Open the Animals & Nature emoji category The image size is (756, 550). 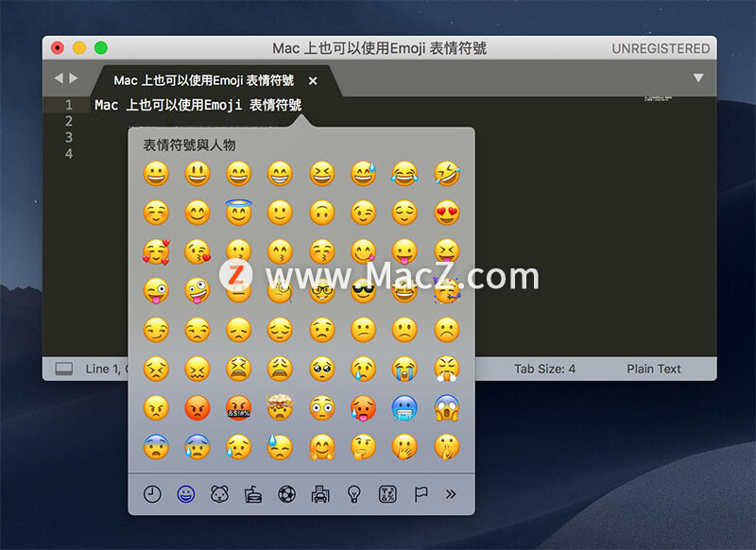tap(219, 493)
